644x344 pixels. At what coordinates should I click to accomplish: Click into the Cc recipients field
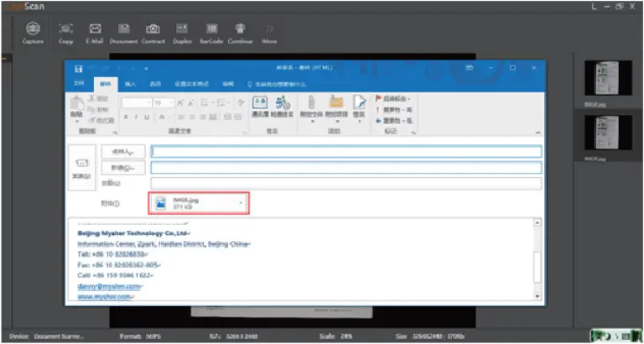[346, 168]
